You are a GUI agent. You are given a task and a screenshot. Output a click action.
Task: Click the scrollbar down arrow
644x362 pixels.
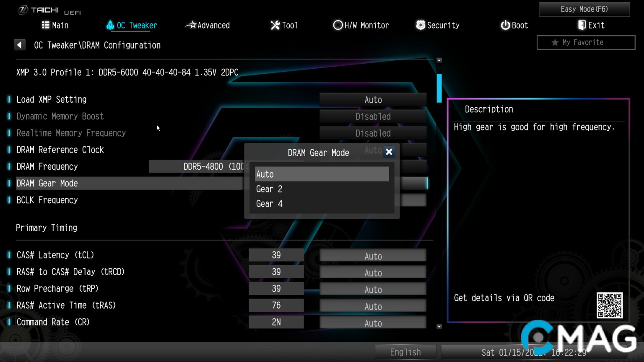(x=439, y=327)
